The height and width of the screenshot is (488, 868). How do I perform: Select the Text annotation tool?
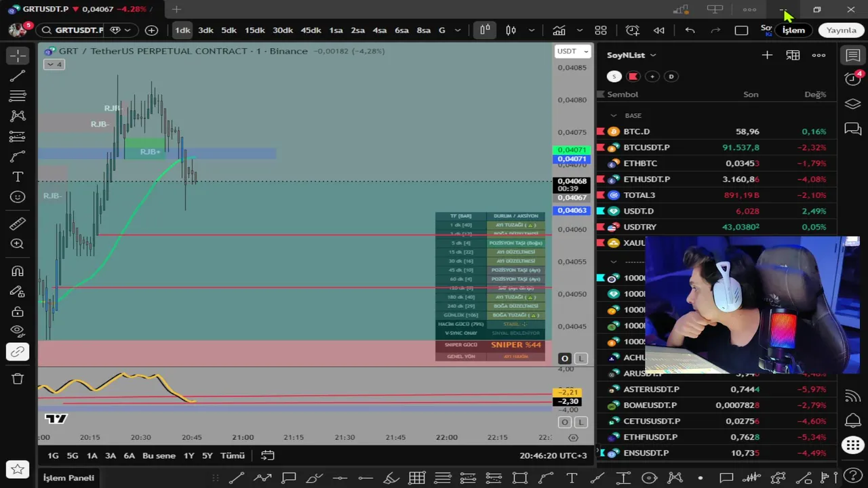click(18, 177)
